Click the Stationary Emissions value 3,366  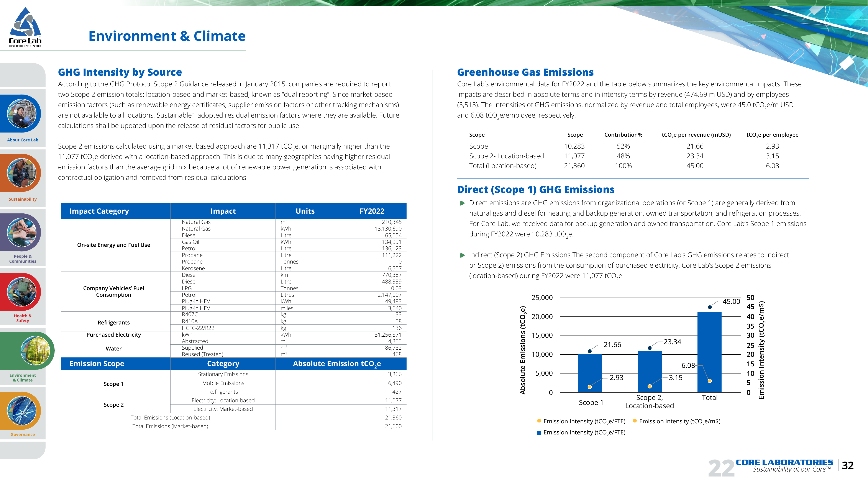coord(395,374)
